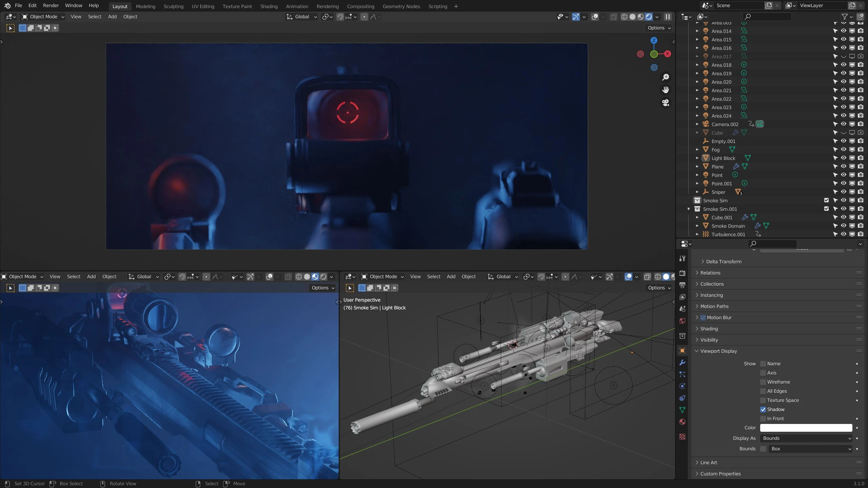This screenshot has width=868, height=488.
Task: Click the Object Mode selector
Action: [42, 16]
